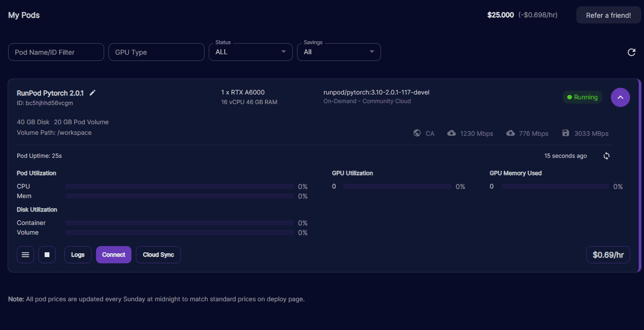644x330 pixels.
Task: Click the download speed cloud icon
Action: tap(452, 133)
